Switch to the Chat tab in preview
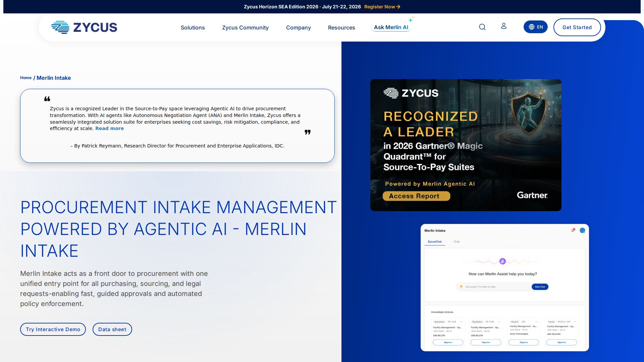 (x=457, y=242)
